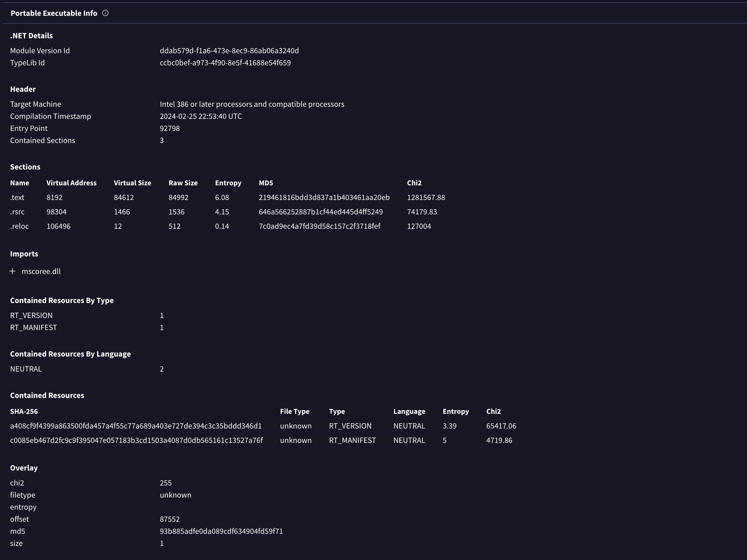Click the Compilation Timestamp value

(201, 116)
